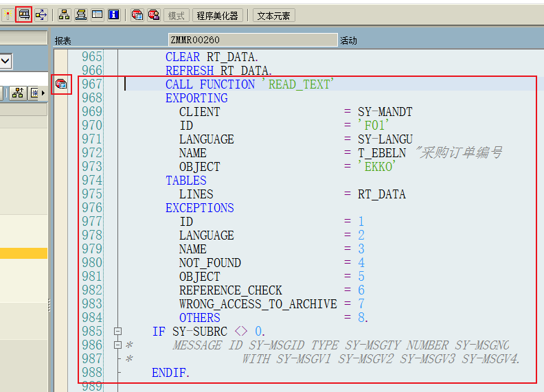Click the 模式 pattern button
Viewport: 544px width, 392px height.
tap(177, 16)
